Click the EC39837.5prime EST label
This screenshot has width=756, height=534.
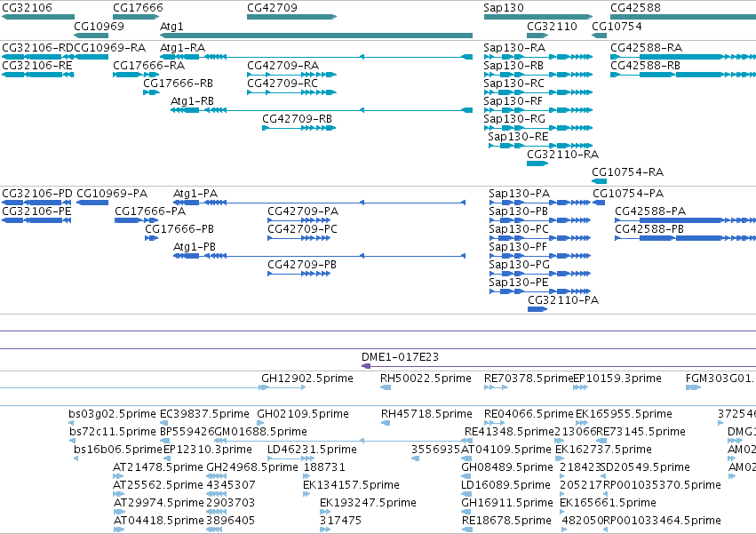click(204, 414)
